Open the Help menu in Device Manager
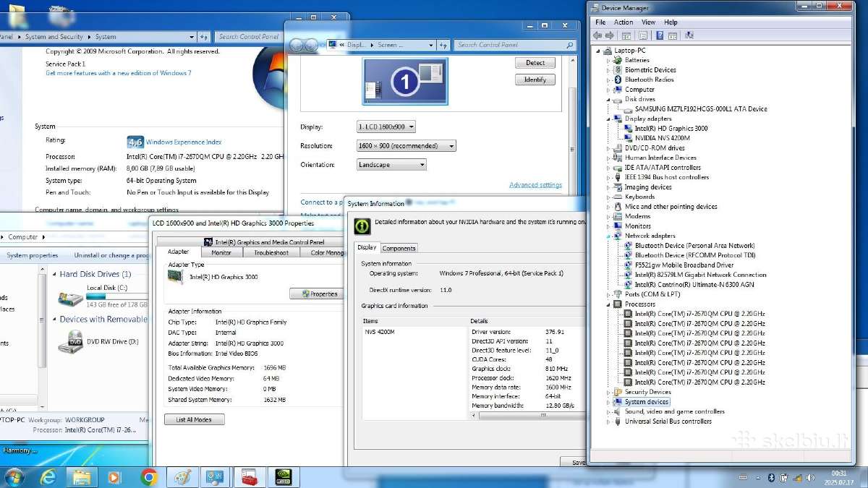 671,22
